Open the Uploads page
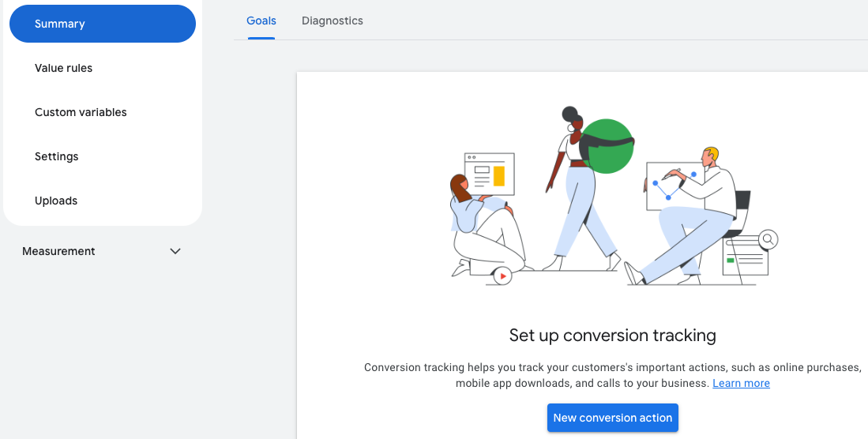The height and width of the screenshot is (439, 868). 56,201
